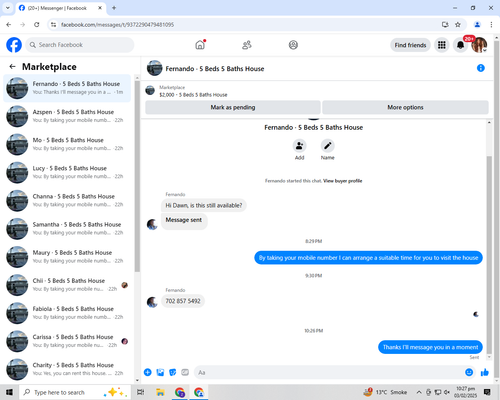Choose a GIF icon in composer
This screenshot has width=500, height=400.
185,372
